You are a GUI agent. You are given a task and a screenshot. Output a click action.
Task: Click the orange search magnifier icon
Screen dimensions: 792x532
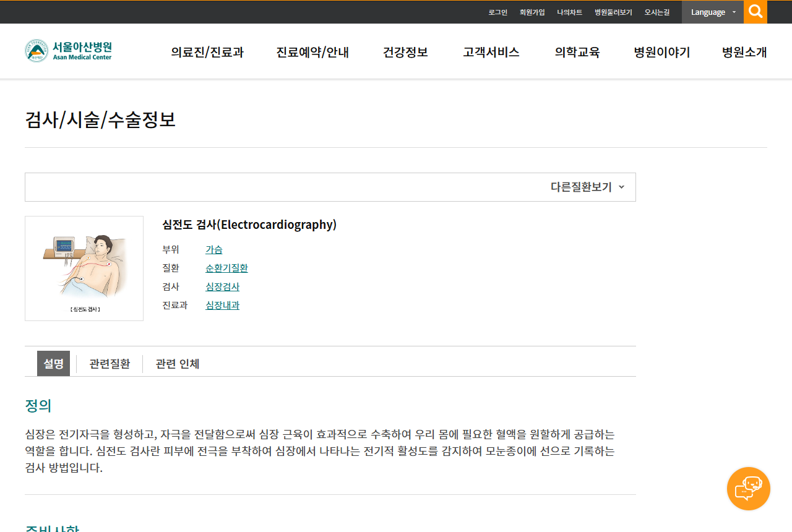point(755,12)
